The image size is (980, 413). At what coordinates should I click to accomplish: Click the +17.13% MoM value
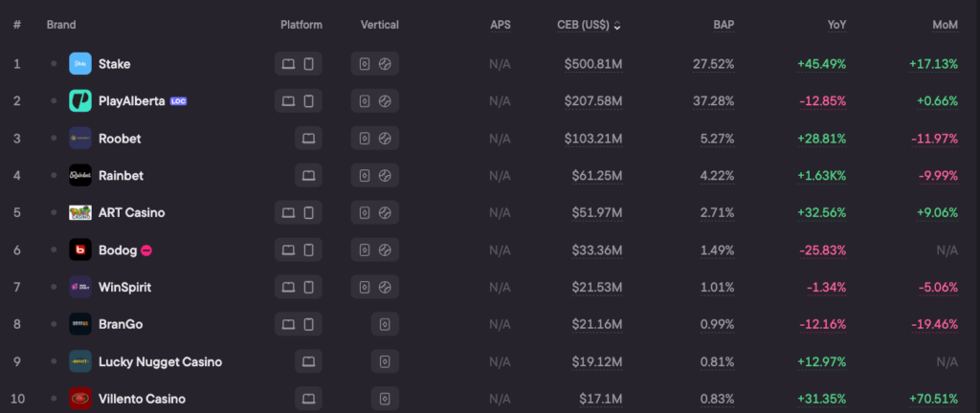[x=933, y=64]
